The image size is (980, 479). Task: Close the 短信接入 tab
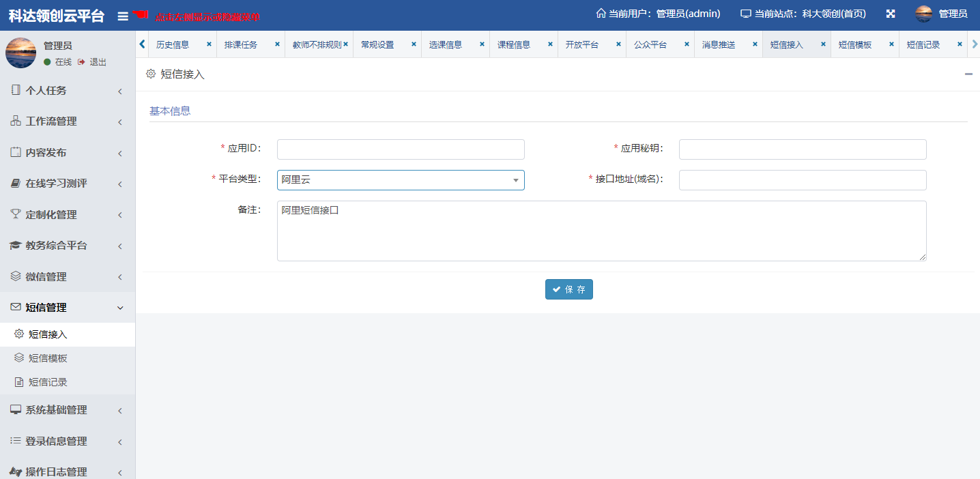(823, 44)
